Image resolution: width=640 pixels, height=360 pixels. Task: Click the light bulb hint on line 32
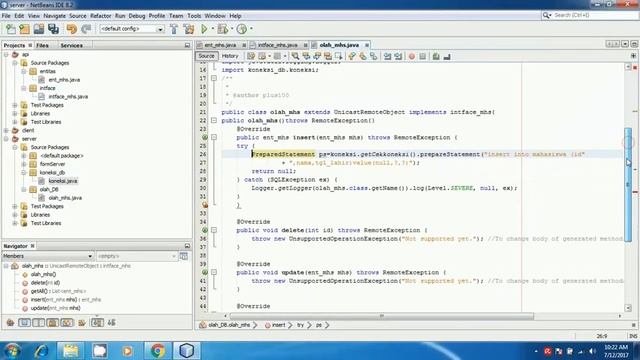205,205
